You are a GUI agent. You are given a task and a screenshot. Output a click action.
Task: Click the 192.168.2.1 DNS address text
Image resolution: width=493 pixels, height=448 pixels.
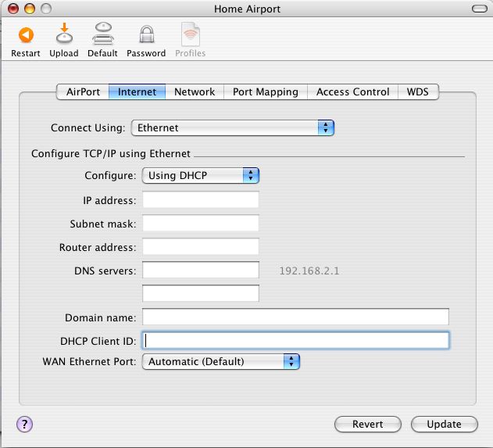point(309,271)
